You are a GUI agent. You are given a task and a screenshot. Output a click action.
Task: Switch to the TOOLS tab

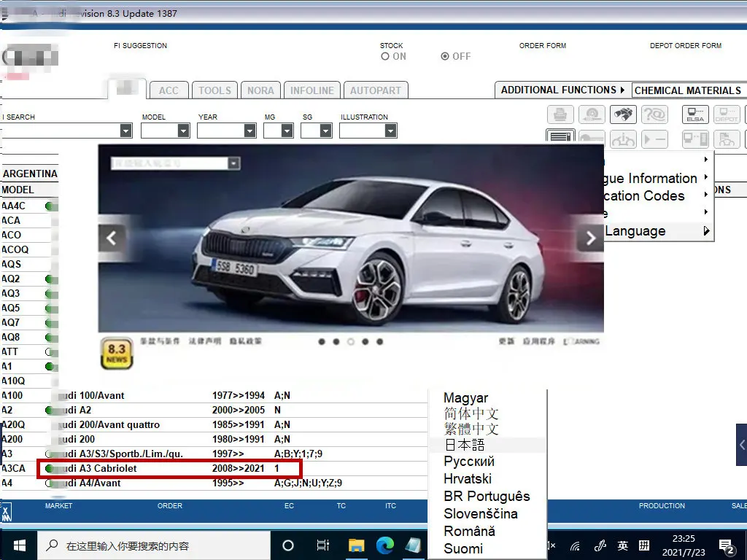coord(214,90)
